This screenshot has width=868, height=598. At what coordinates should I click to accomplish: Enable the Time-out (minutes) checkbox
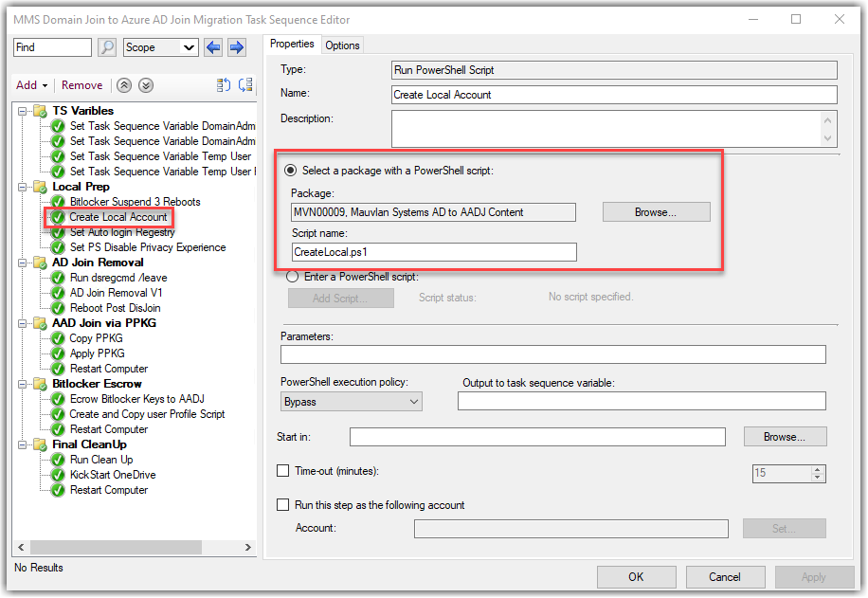tap(283, 471)
